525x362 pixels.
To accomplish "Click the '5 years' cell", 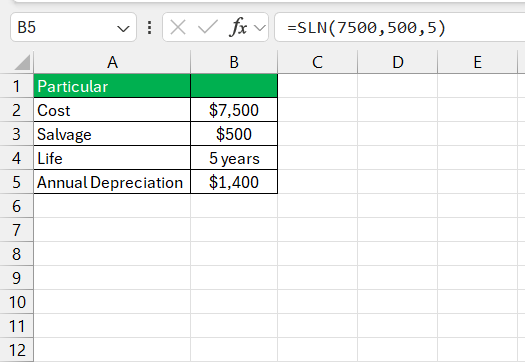I will pyautogui.click(x=234, y=158).
